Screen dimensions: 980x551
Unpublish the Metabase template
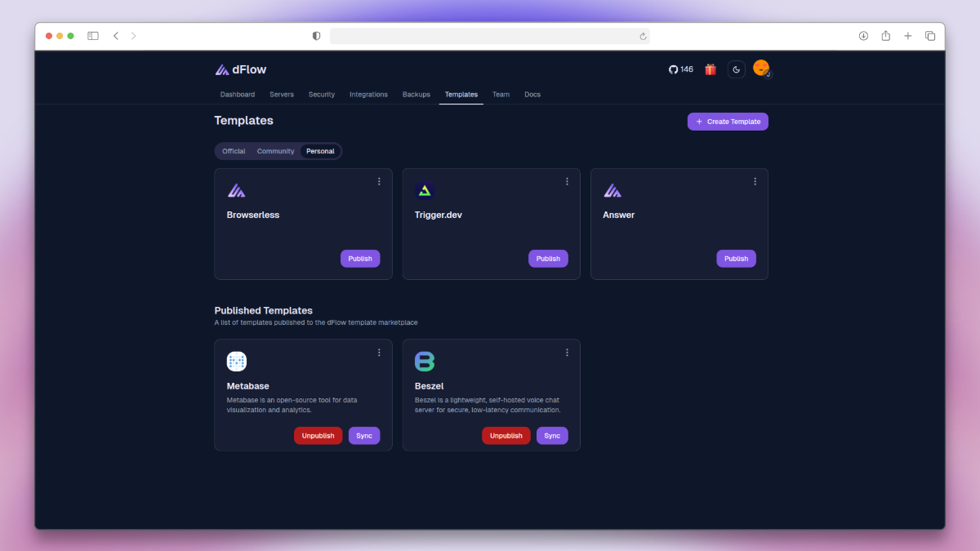click(x=318, y=436)
